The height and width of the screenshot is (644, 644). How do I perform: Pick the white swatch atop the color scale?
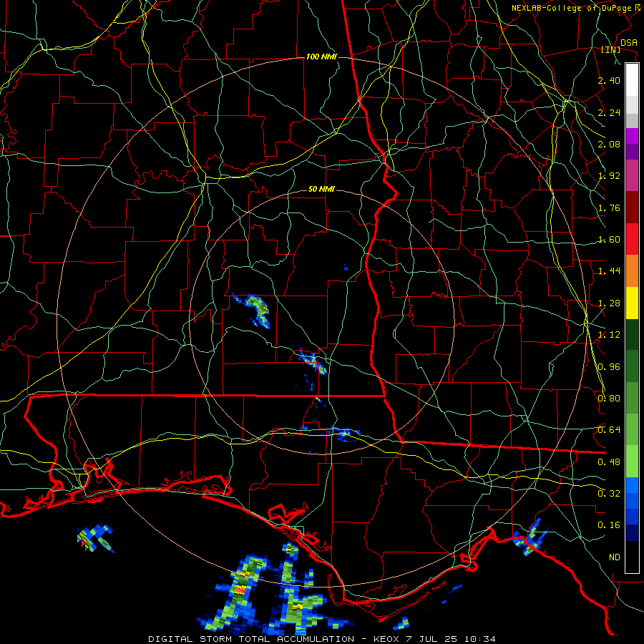point(632,79)
